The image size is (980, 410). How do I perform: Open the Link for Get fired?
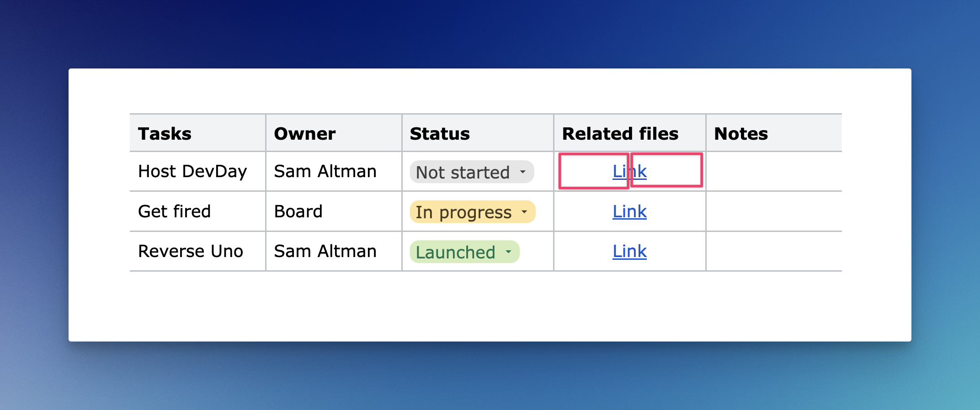629,211
